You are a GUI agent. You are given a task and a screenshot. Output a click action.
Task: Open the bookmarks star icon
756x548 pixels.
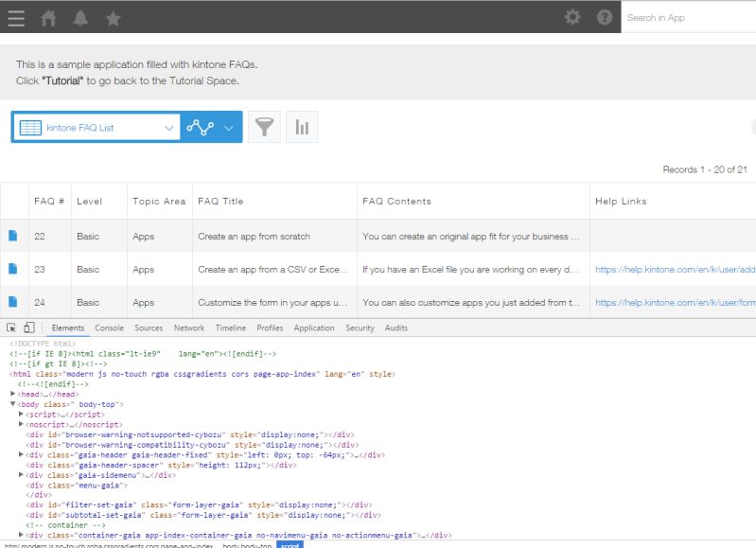(113, 18)
